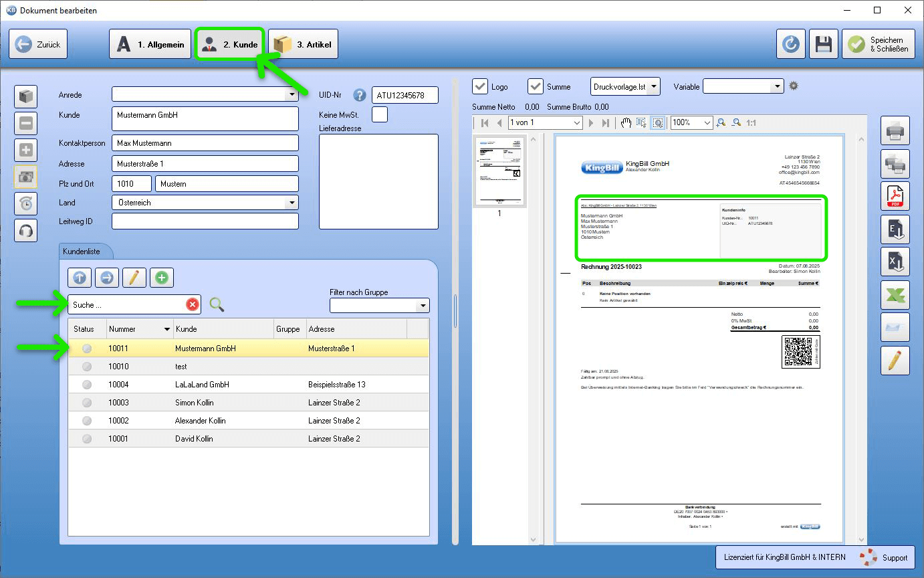
Task: Select status radio for LaLaLand GmbH
Action: pos(87,385)
